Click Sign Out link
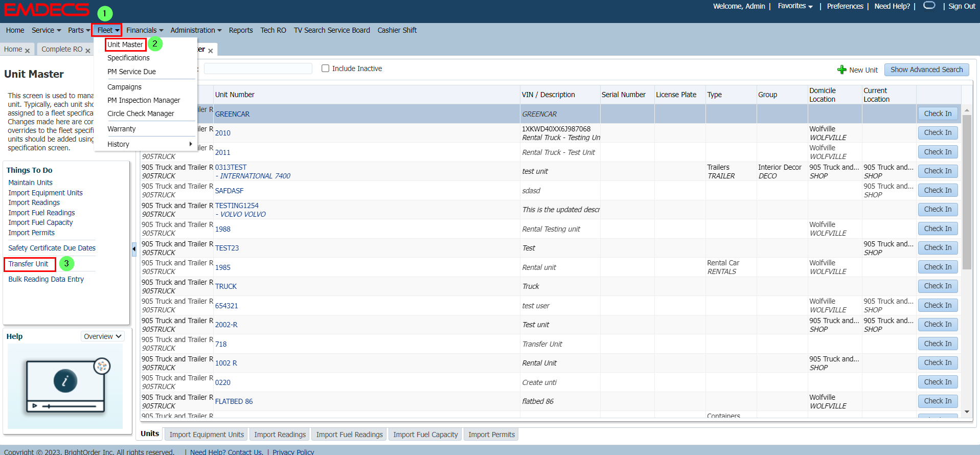This screenshot has width=980, height=455. point(962,6)
